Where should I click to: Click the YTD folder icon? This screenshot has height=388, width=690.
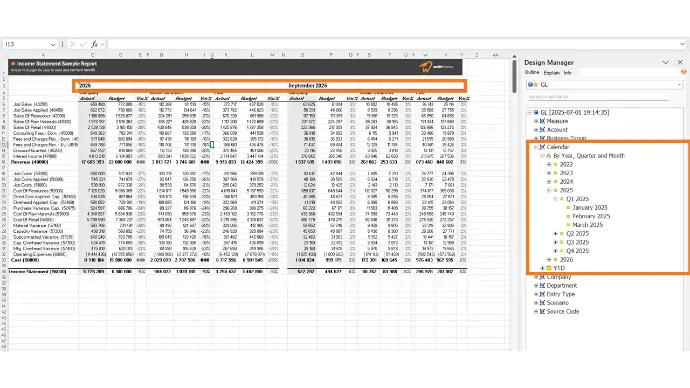[x=549, y=268]
